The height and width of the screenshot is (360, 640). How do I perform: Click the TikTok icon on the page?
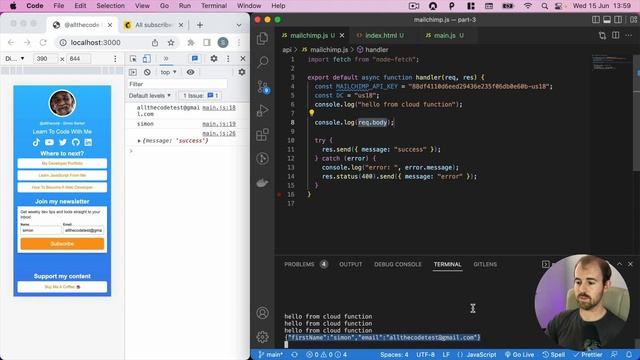click(x=36, y=142)
